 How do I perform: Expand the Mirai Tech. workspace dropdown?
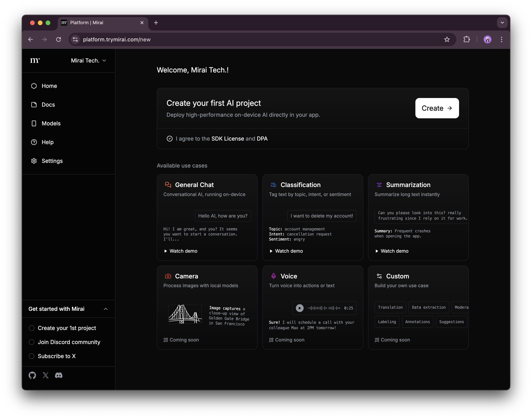pyautogui.click(x=89, y=61)
